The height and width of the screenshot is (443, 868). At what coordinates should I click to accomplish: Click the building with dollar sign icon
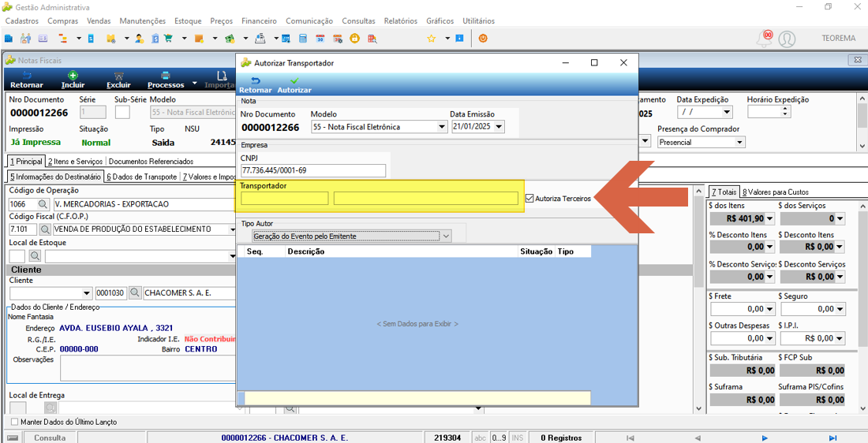click(x=155, y=39)
